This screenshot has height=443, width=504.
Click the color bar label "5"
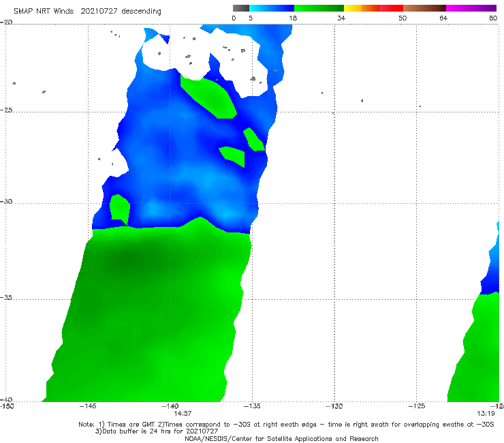pyautogui.click(x=251, y=18)
